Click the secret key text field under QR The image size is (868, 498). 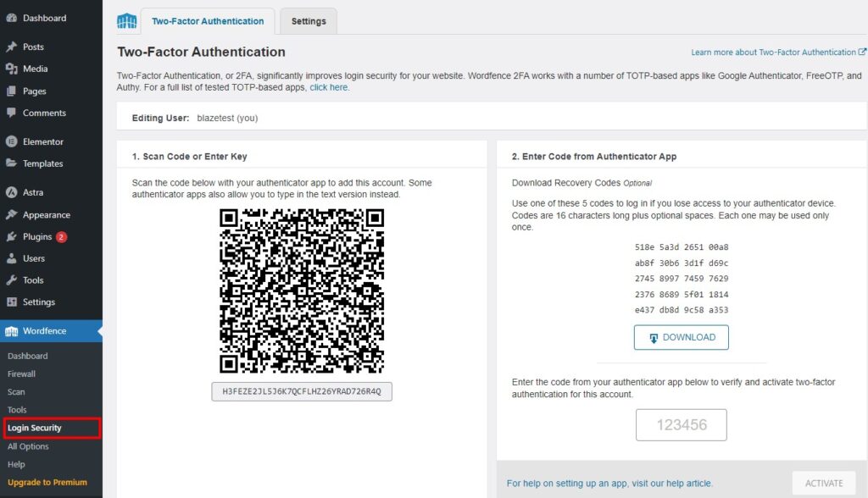coord(302,391)
